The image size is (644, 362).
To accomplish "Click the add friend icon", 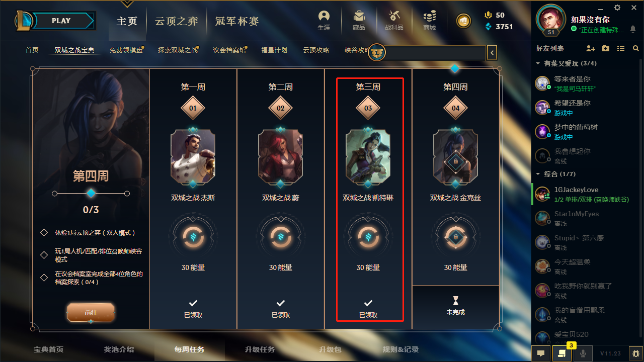I will click(591, 48).
